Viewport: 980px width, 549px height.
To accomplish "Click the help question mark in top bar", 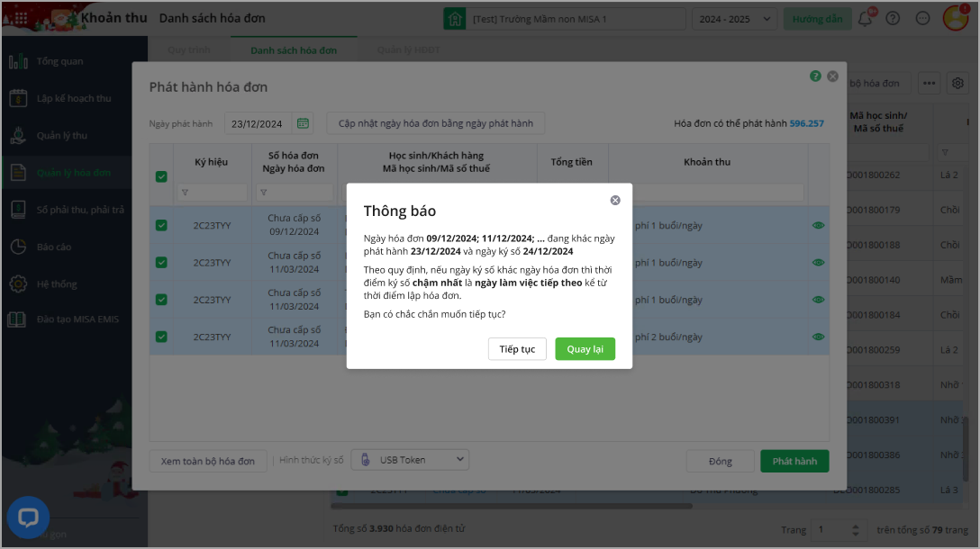I will 893,18.
